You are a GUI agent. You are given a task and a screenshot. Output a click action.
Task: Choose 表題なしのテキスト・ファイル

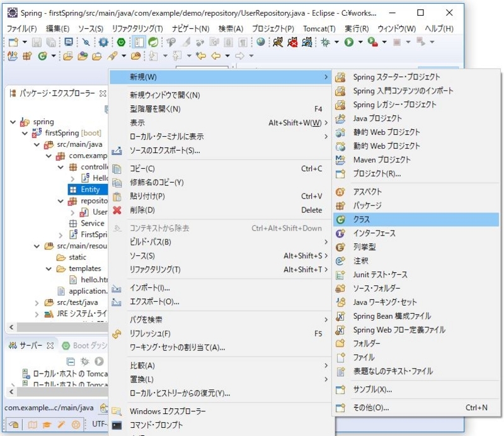tap(416, 371)
